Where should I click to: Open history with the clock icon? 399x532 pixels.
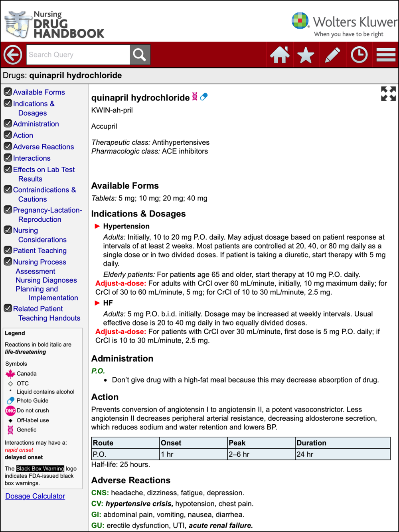pyautogui.click(x=359, y=55)
